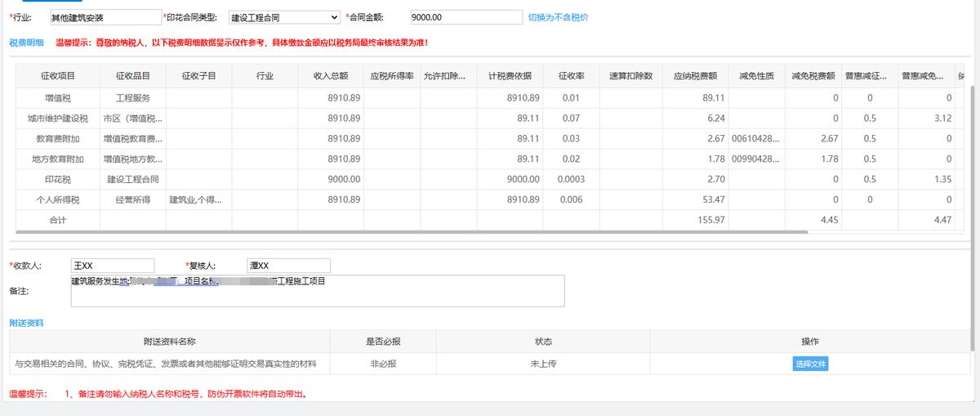Image resolution: width=980 pixels, height=416 pixels.
Task: Click the 收款人 input field
Action: [x=113, y=266]
